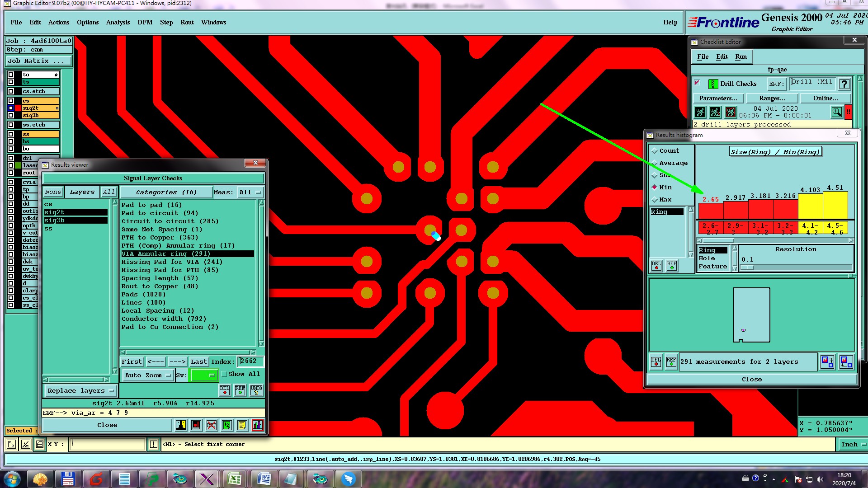This screenshot has width=868, height=488.
Task: Open the Auto Zoom dropdown
Action: click(148, 375)
